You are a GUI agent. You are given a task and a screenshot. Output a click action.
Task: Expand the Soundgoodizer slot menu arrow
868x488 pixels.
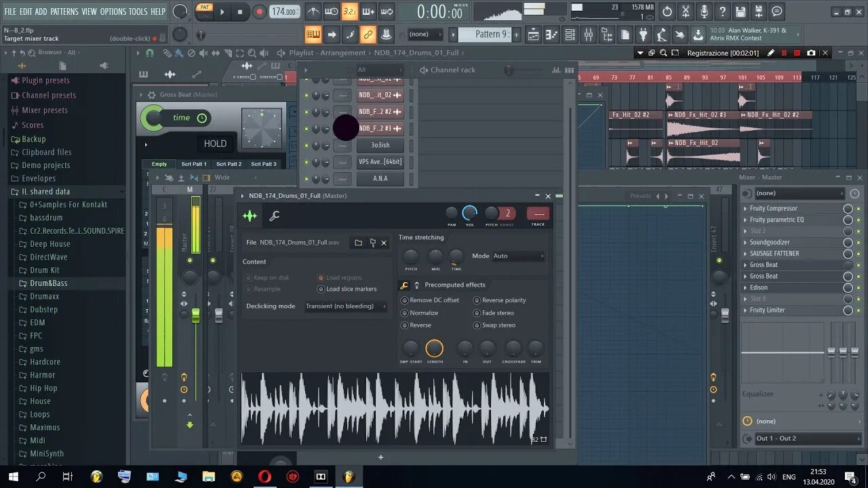[x=745, y=242]
